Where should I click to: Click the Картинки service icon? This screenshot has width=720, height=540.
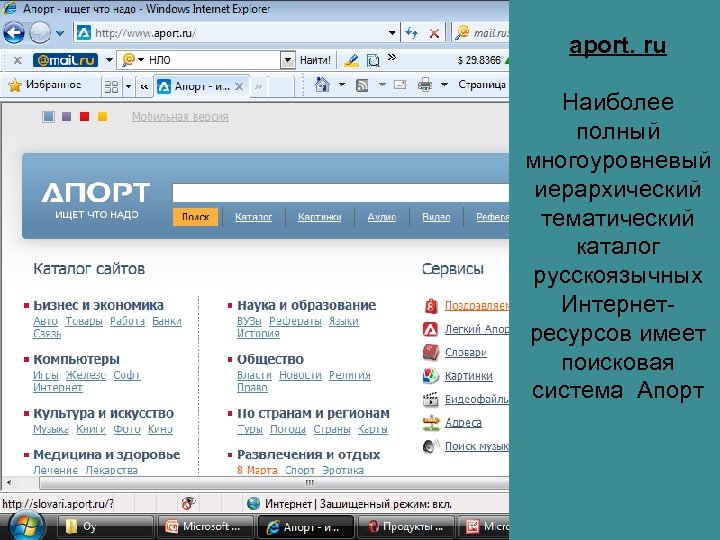431,376
